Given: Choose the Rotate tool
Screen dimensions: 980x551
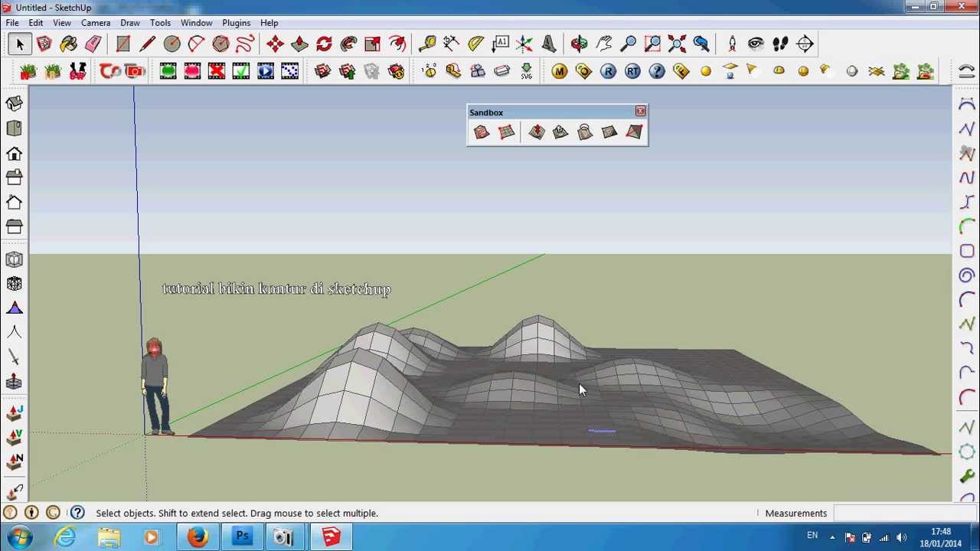Looking at the screenshot, I should (x=324, y=44).
